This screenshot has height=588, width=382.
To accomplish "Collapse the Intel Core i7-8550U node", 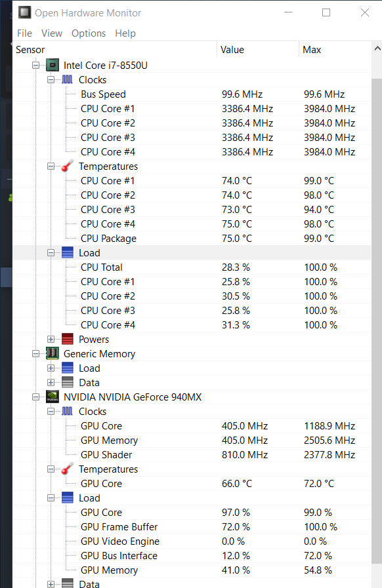I will pos(35,66).
